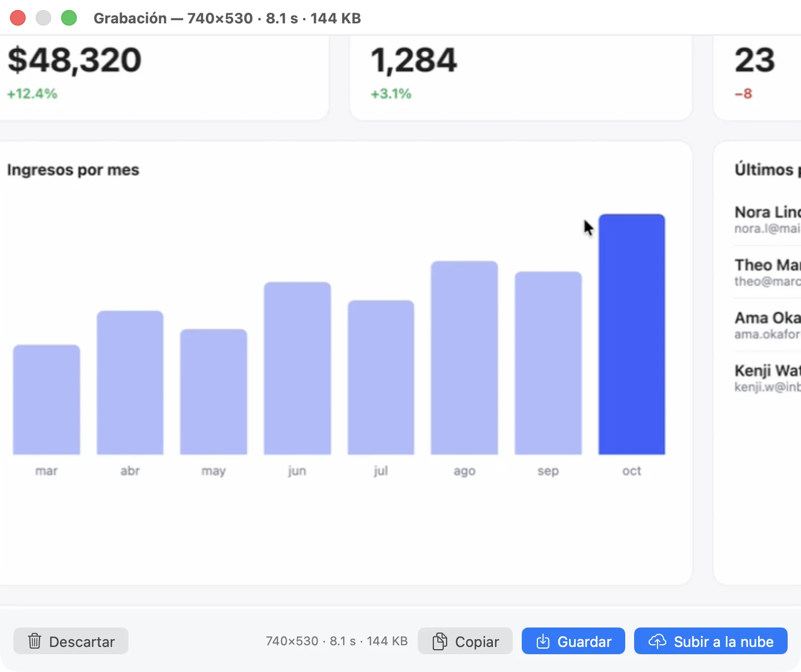Image resolution: width=801 pixels, height=672 pixels.
Task: Click the chart bar above sep
Action: 548,363
